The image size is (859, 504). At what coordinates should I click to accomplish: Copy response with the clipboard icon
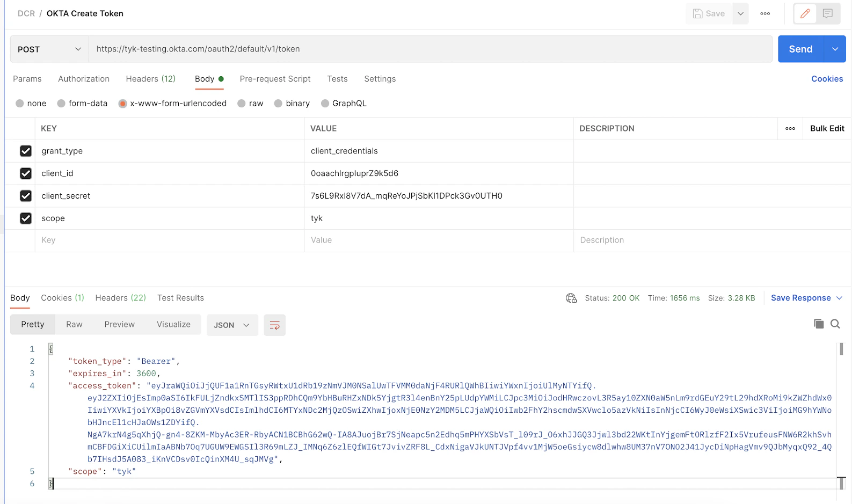818,324
